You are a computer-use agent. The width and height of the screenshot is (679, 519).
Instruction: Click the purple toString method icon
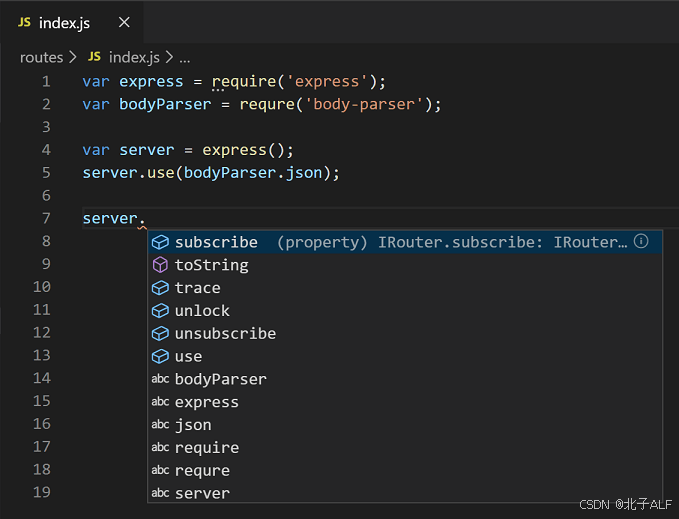tap(160, 265)
